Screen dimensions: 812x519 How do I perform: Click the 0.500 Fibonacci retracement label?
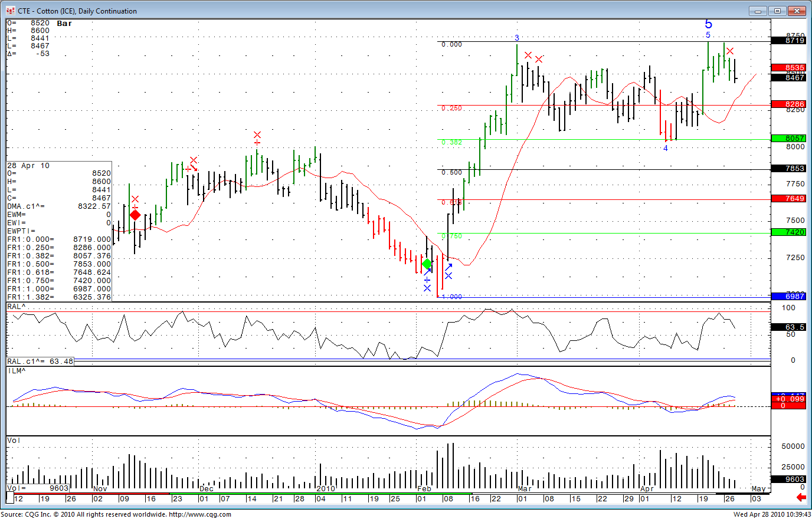click(x=451, y=172)
